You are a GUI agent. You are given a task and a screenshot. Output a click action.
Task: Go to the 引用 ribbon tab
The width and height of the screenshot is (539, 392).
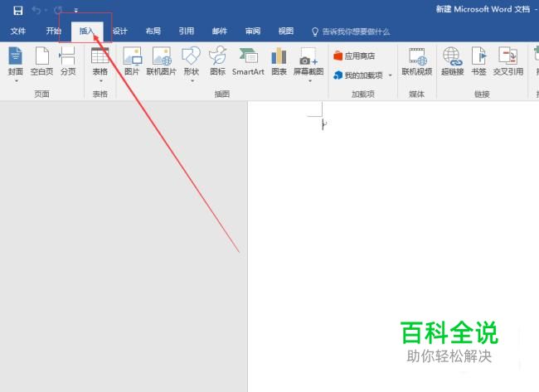pos(187,31)
